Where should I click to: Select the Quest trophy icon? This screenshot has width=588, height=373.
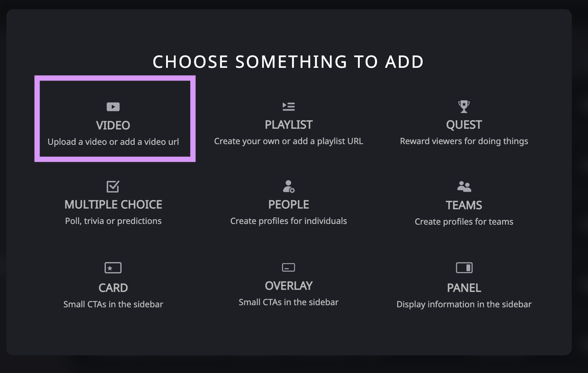464,106
